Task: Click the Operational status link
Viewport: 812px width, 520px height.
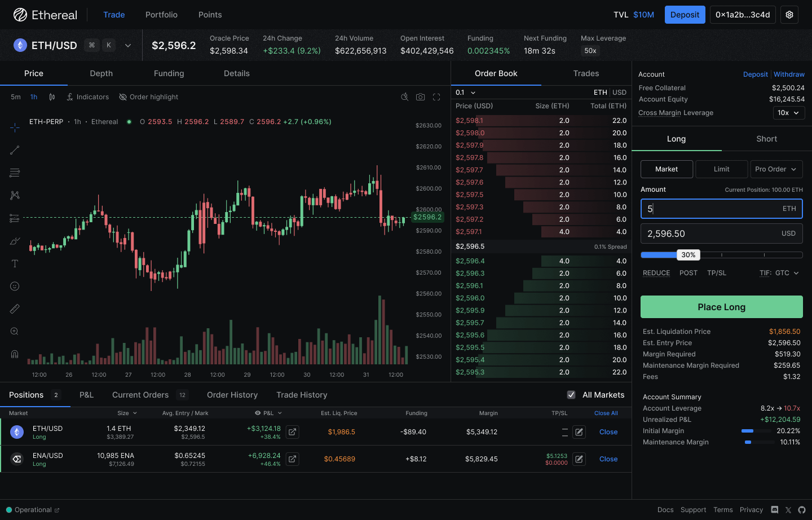Action: [x=33, y=510]
